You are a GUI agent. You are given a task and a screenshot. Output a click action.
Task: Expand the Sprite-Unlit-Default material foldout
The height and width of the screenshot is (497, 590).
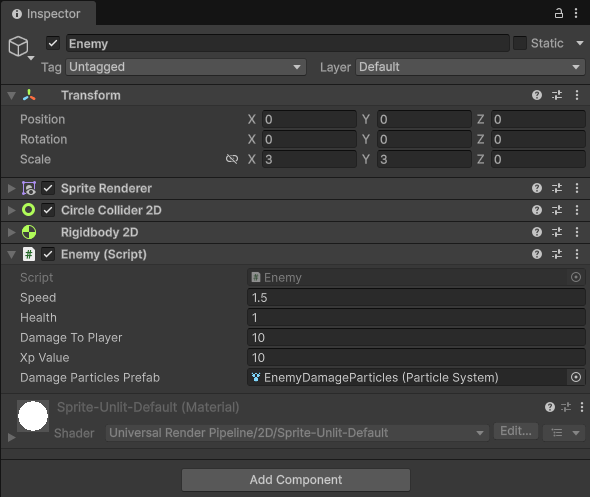point(11,437)
